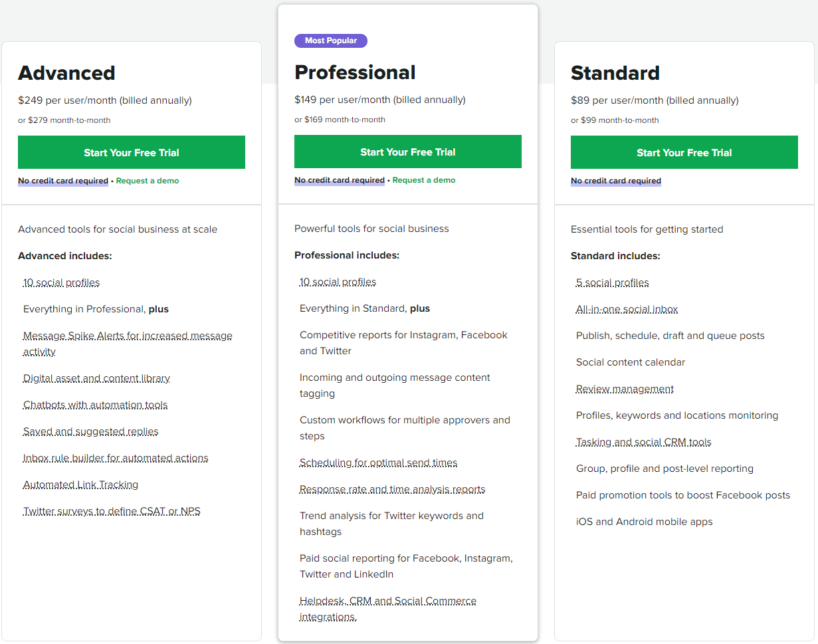Click 'Inbox rule builder for automated actions'
This screenshot has width=818, height=644.
pyautogui.click(x=116, y=458)
